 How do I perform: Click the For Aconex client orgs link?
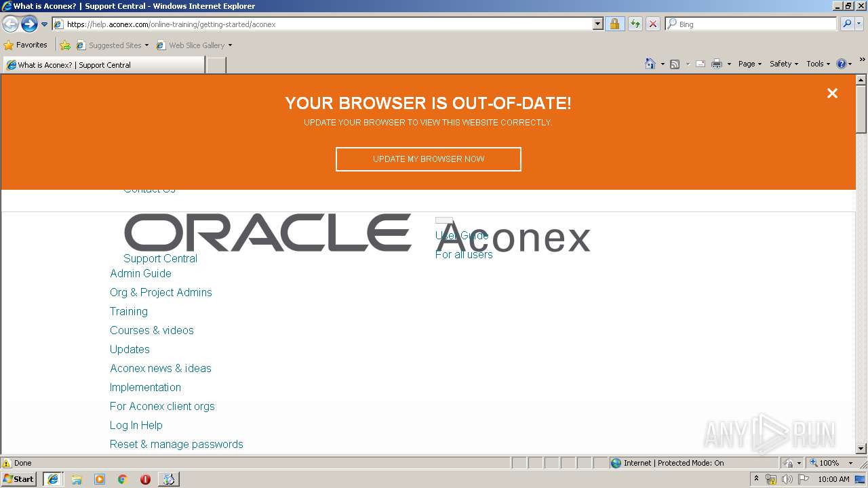point(162,406)
